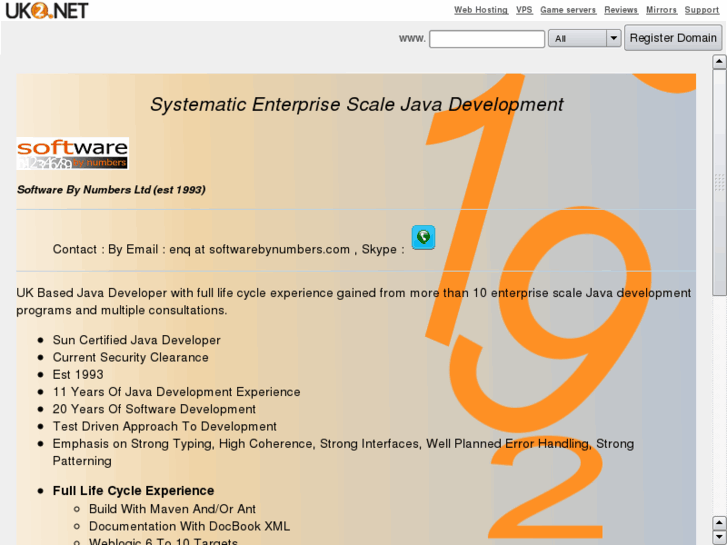Open the Web Hosting link

(481, 10)
